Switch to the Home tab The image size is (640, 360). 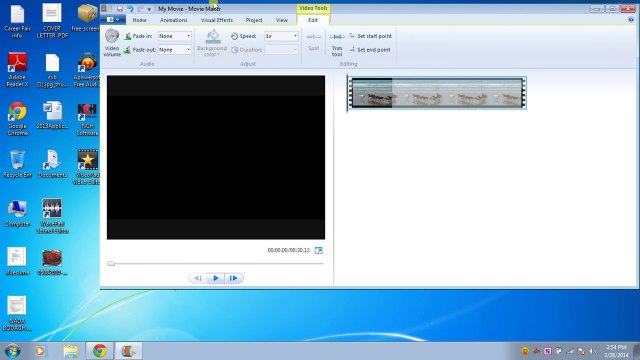pos(140,20)
